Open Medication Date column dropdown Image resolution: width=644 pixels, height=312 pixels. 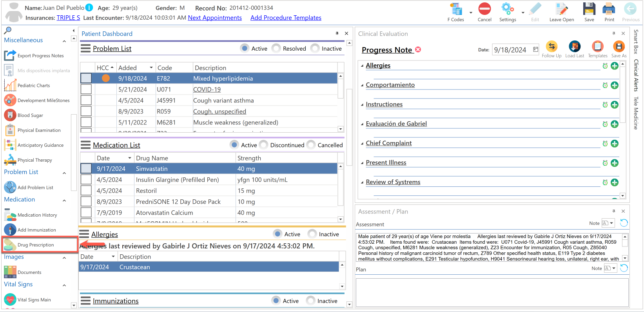point(129,158)
